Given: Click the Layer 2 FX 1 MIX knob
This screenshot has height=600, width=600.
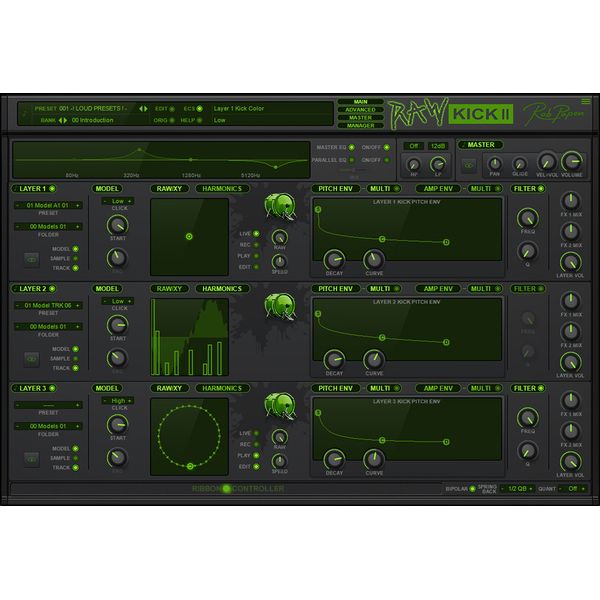Looking at the screenshot, I should click(x=571, y=300).
